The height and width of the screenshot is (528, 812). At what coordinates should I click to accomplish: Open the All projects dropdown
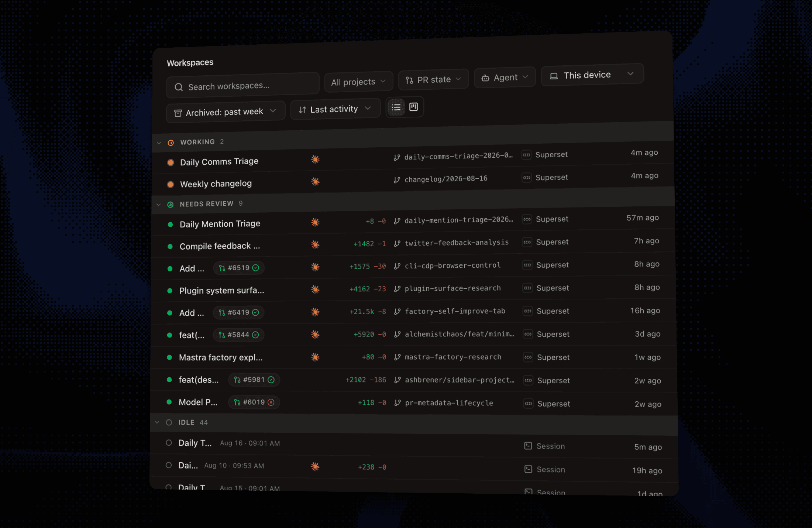pos(358,82)
